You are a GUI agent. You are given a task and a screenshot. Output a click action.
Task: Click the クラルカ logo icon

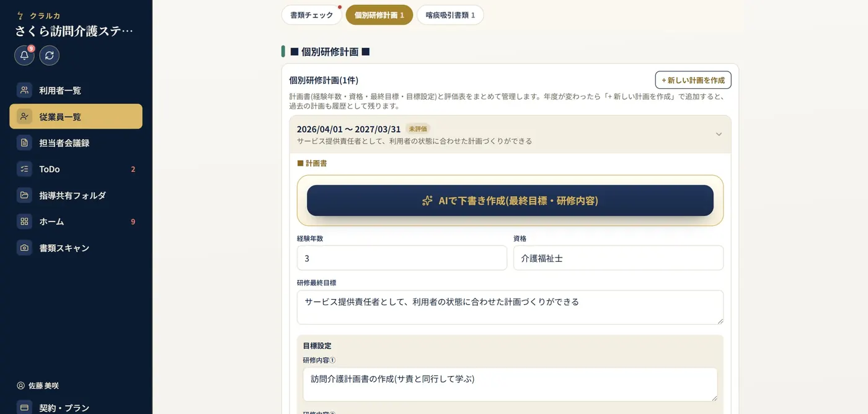pyautogui.click(x=20, y=16)
